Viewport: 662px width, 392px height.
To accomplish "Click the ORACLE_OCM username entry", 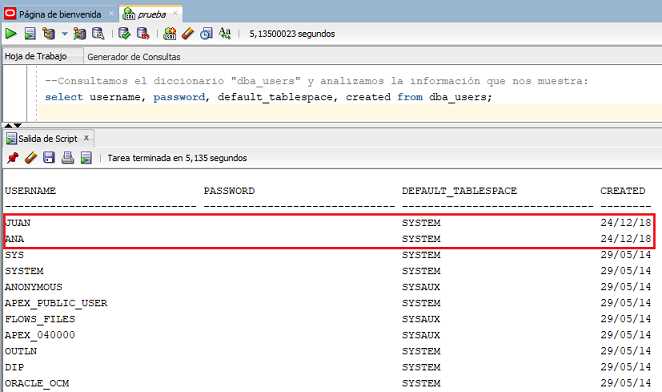I will pos(37,383).
